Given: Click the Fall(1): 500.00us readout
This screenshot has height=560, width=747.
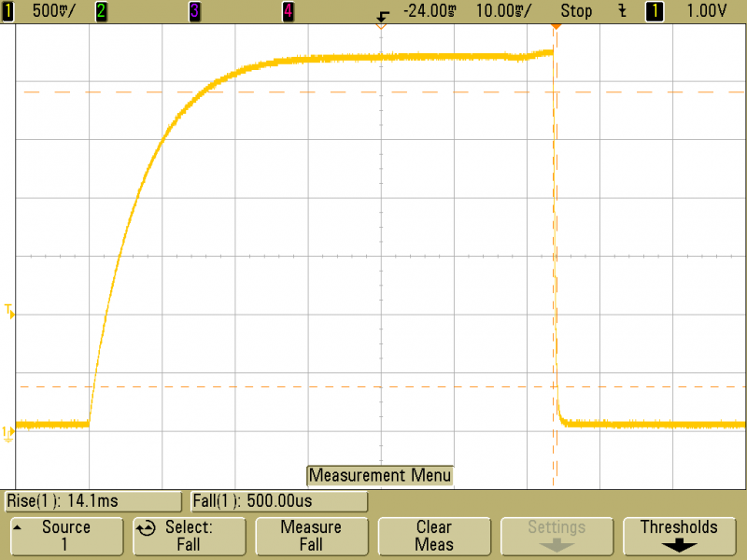Looking at the screenshot, I should [x=279, y=501].
